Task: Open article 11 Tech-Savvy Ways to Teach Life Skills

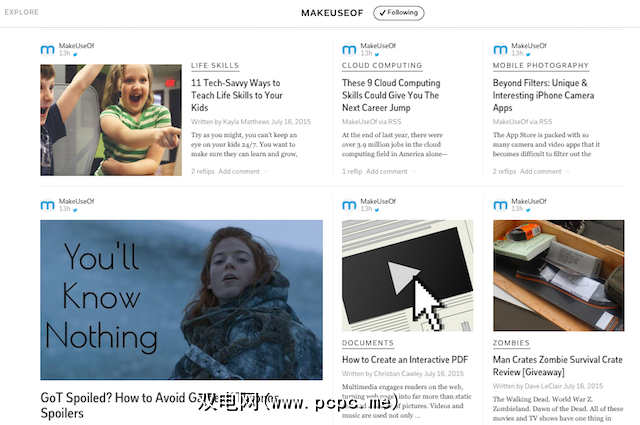Action: coord(237,95)
